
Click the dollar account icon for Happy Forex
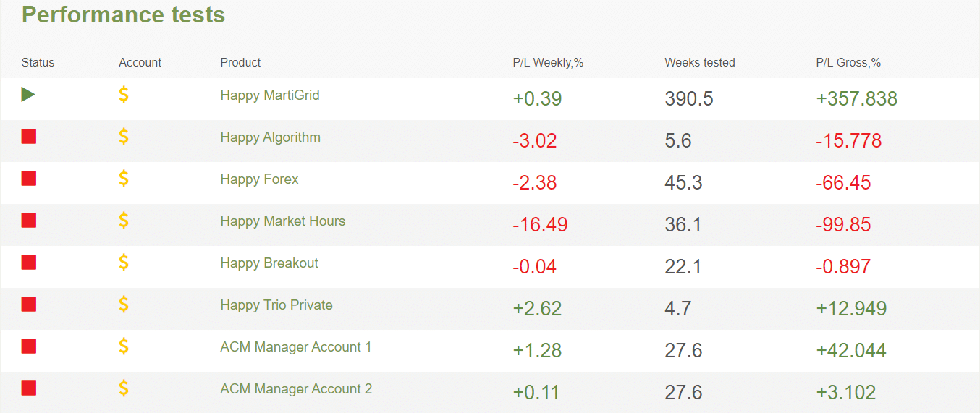(x=124, y=178)
